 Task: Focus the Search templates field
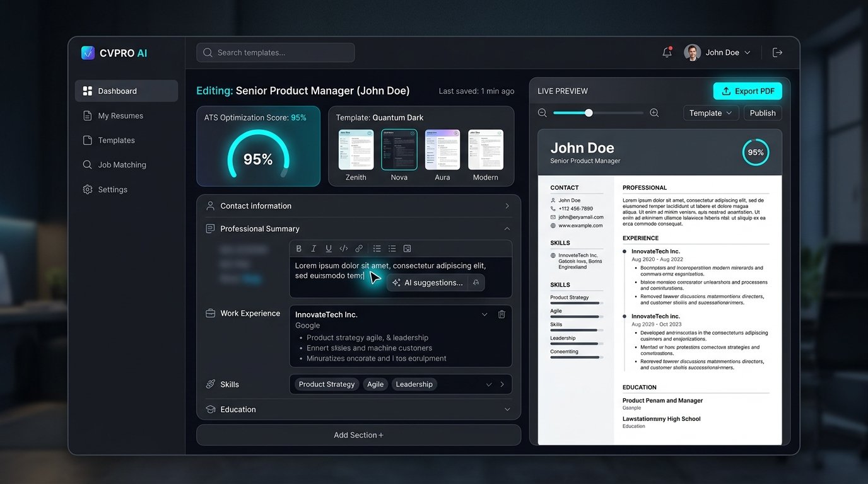276,52
